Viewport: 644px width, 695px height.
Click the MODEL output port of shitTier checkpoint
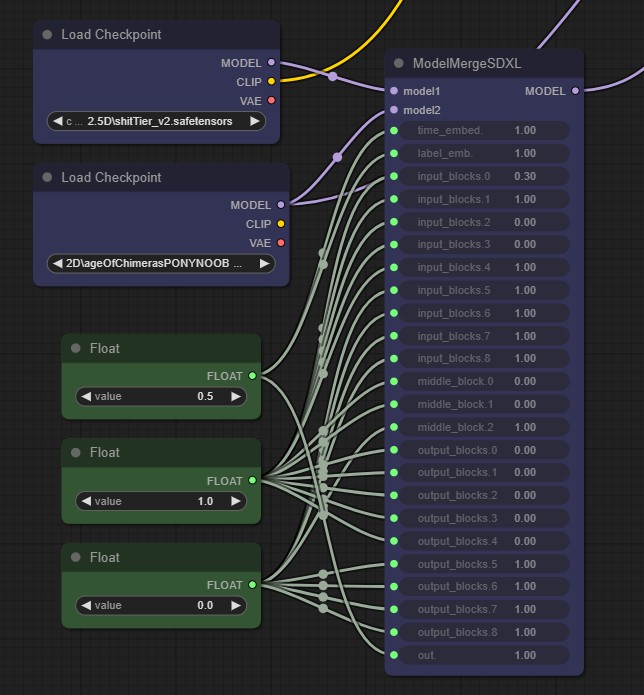coord(271,62)
